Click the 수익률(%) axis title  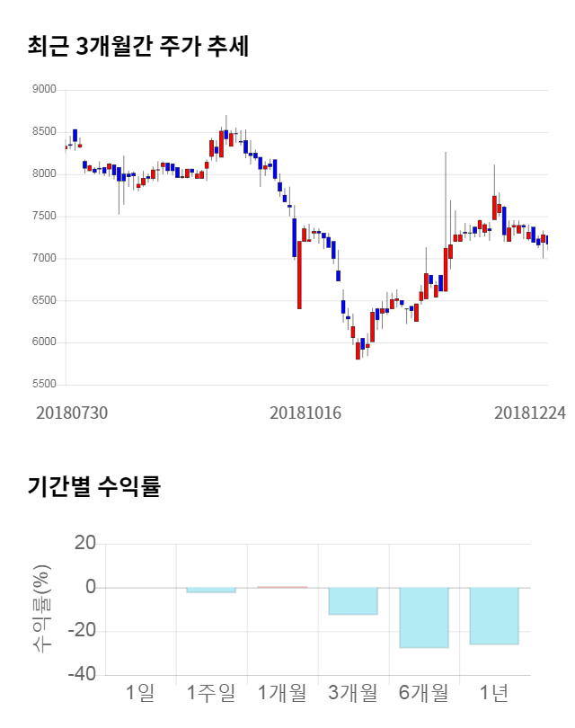[x=42, y=608]
